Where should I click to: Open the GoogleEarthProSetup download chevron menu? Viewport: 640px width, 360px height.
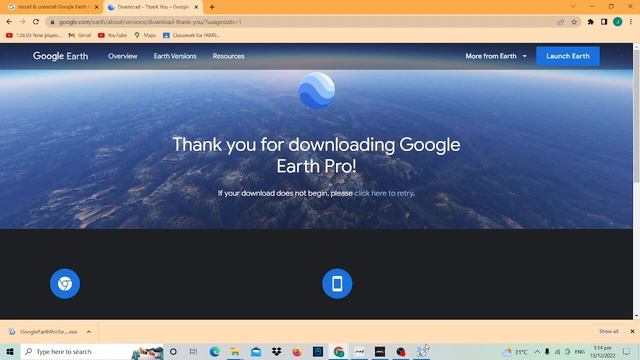(x=89, y=332)
